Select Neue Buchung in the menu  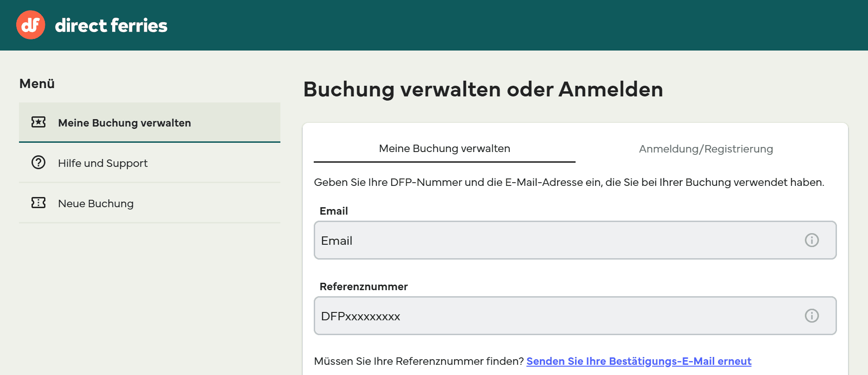pos(150,203)
